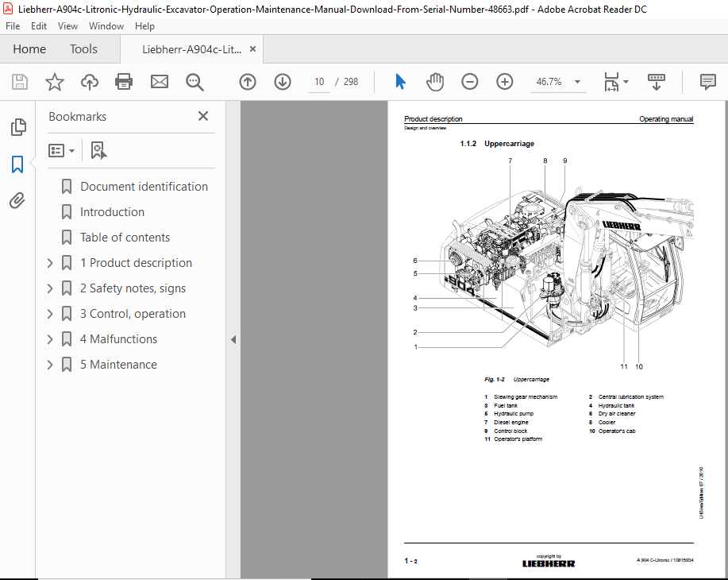Close the Bookmarks panel with X
The height and width of the screenshot is (580, 728).
coord(203,116)
